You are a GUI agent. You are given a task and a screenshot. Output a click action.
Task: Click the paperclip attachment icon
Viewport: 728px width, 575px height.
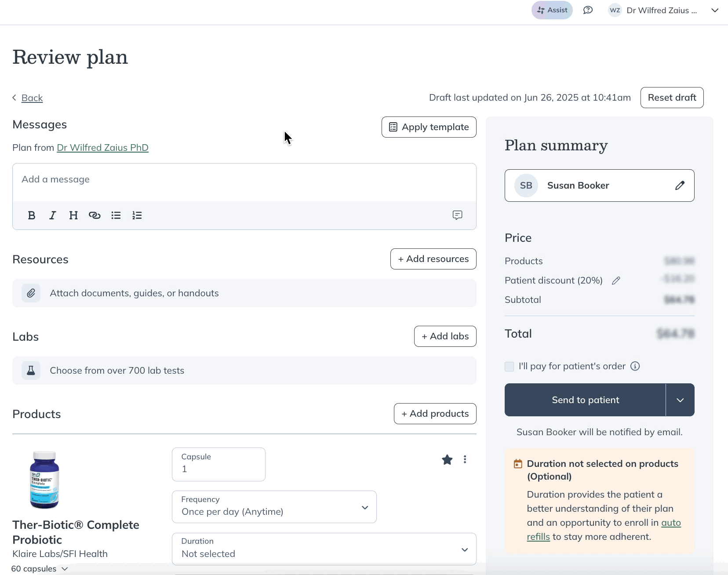(x=31, y=293)
